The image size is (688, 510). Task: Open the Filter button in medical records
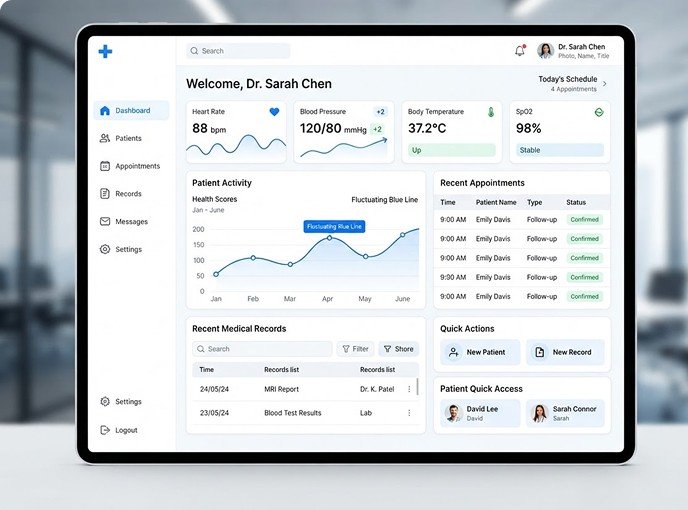click(355, 349)
